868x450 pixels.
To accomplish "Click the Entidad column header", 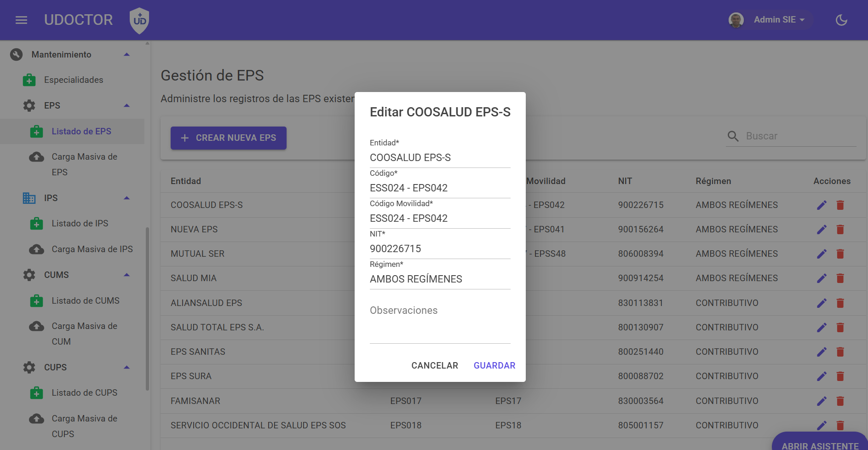I will pos(186,181).
